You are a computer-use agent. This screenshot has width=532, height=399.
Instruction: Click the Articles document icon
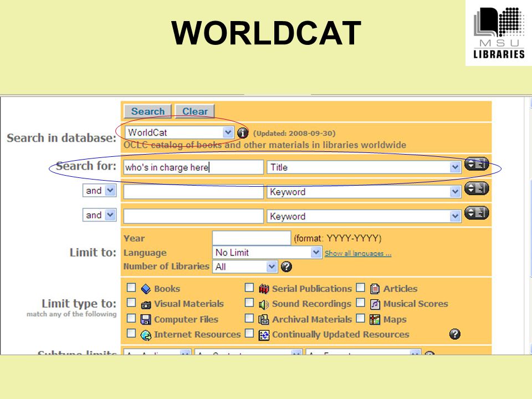pos(375,289)
